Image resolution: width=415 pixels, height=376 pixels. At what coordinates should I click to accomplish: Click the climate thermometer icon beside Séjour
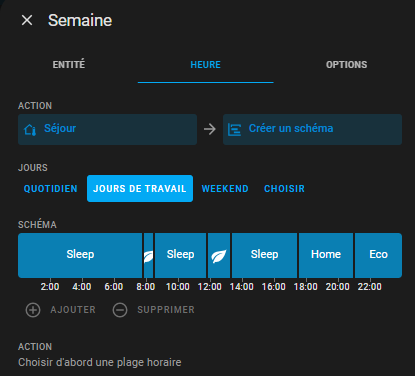[x=30, y=129]
